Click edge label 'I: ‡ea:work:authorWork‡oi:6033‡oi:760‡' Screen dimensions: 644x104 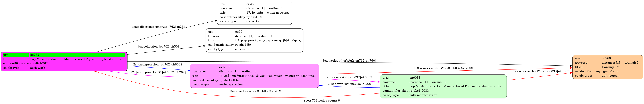coord(540,71)
